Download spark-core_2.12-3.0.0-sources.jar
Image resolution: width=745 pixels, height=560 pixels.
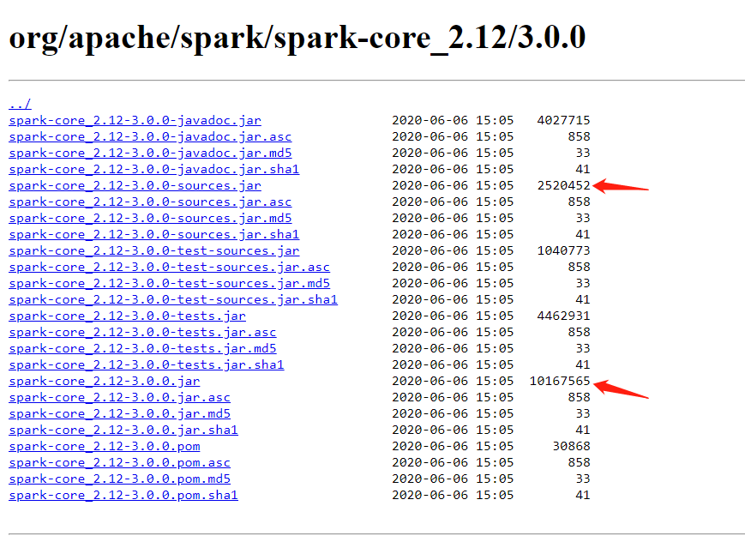[x=135, y=185]
